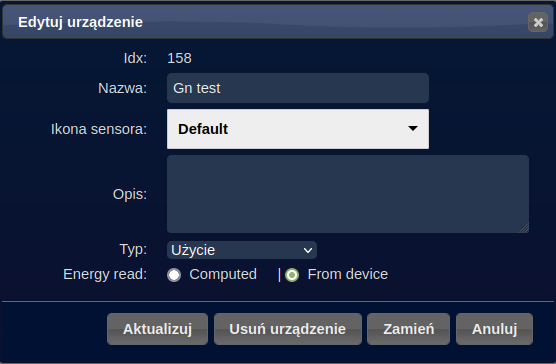Click the Zamień button
556x364 pixels.
(x=408, y=329)
